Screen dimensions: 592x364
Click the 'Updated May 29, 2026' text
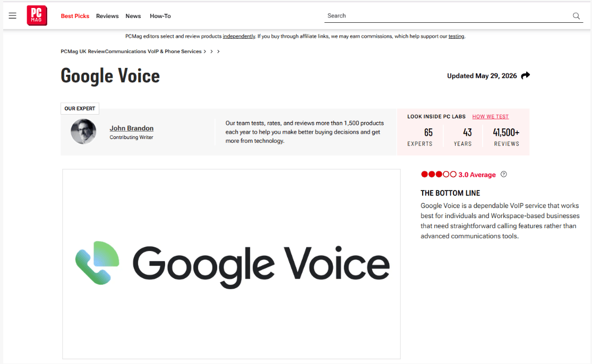click(482, 76)
